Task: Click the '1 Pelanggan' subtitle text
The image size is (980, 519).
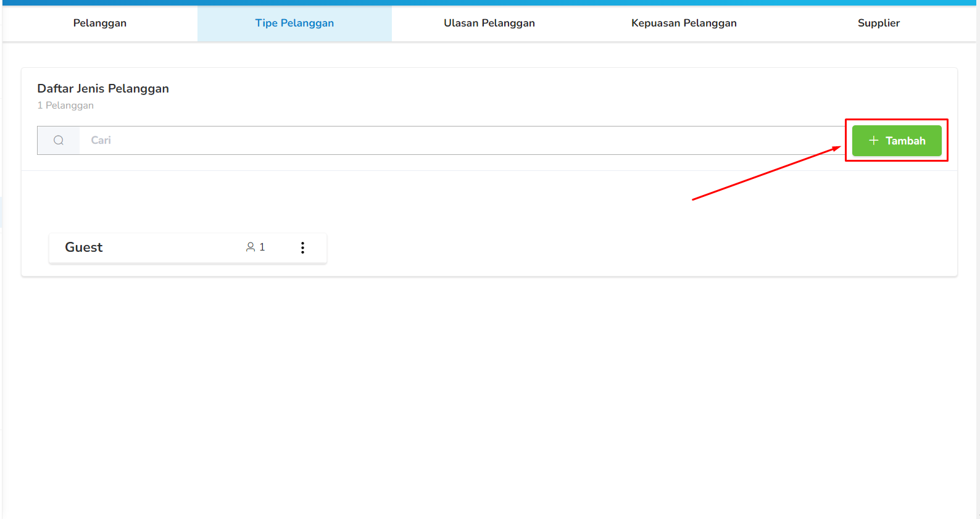Action: (65, 106)
